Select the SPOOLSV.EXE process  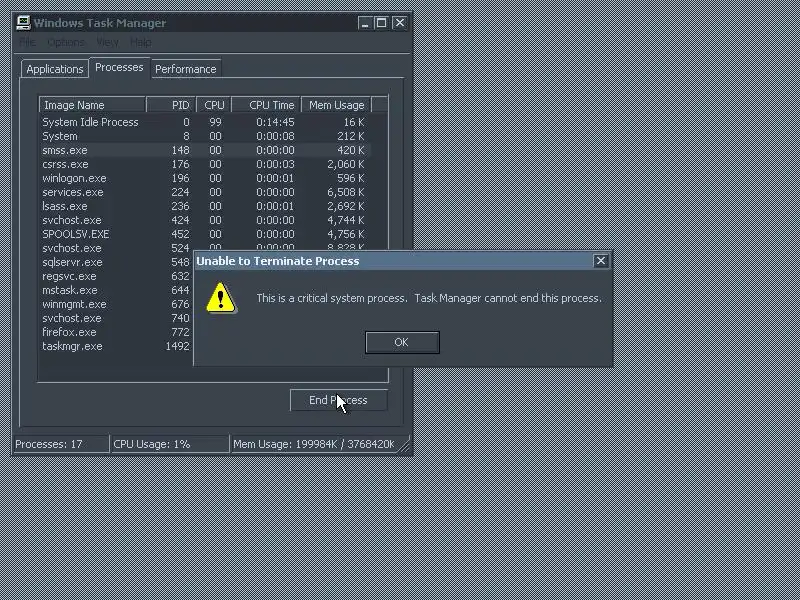(205, 234)
